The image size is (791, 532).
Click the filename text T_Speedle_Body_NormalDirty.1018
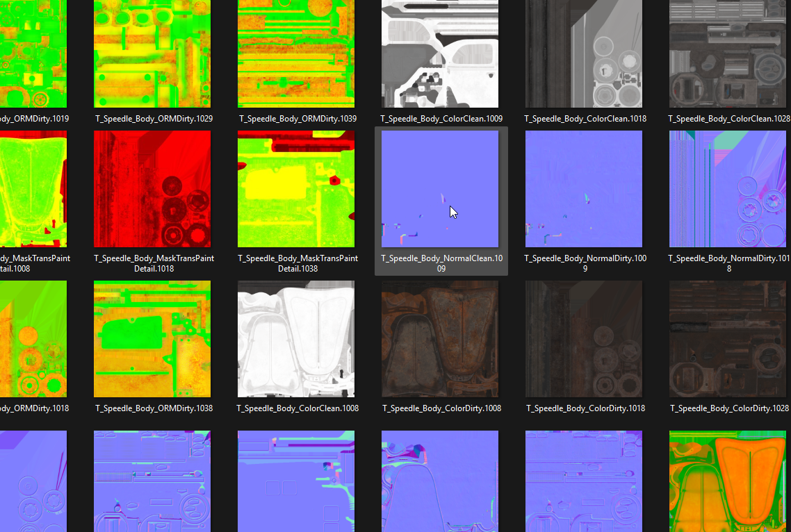pos(729,263)
